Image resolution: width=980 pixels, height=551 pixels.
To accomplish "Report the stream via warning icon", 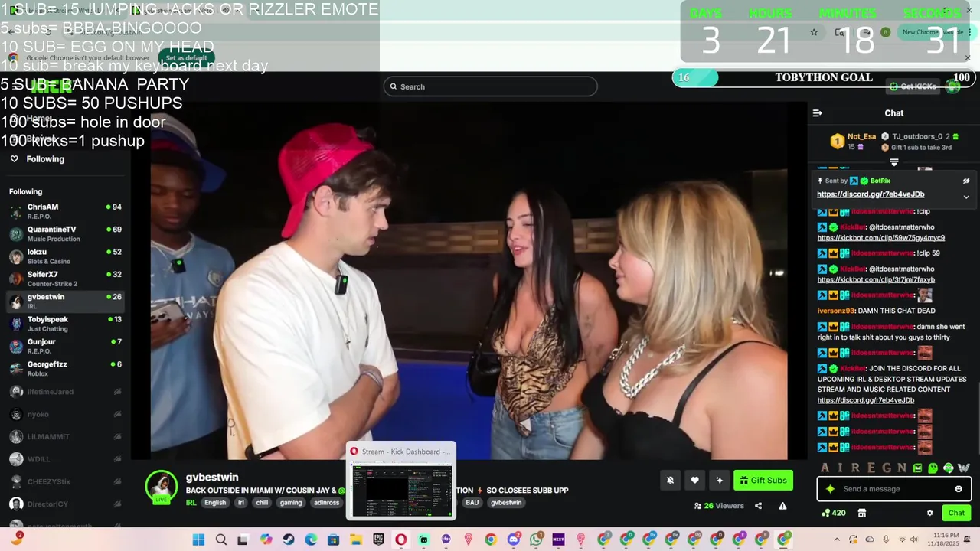I will point(782,506).
